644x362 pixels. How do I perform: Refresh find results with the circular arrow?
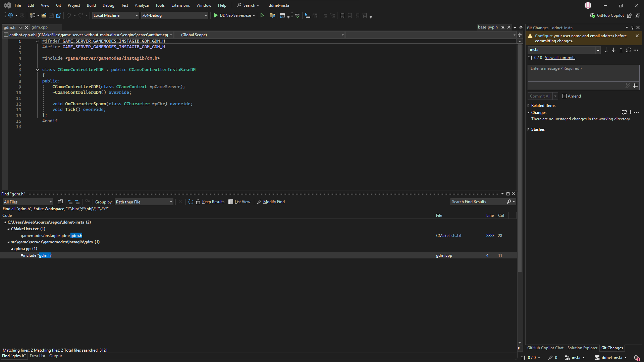pyautogui.click(x=191, y=202)
